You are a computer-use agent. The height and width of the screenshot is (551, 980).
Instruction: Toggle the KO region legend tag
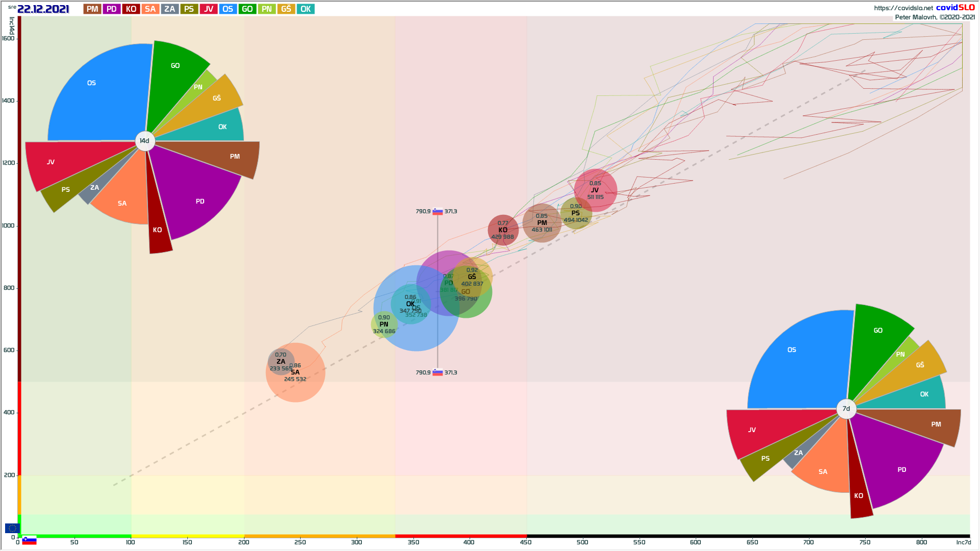tap(131, 9)
